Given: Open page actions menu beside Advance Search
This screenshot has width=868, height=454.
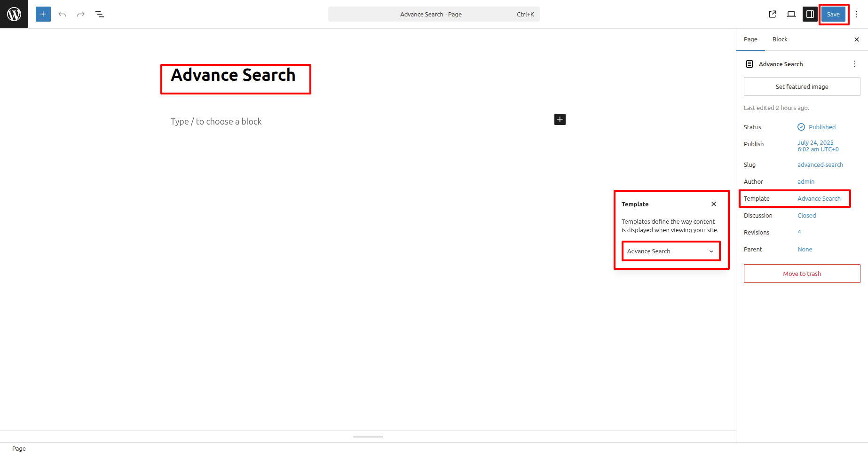Looking at the screenshot, I should click(x=855, y=64).
